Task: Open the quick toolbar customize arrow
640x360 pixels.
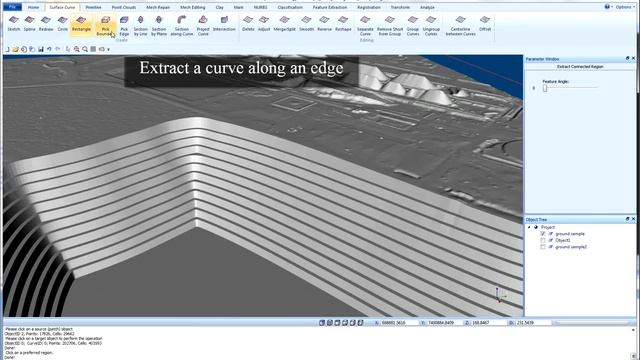Action: (x=109, y=49)
